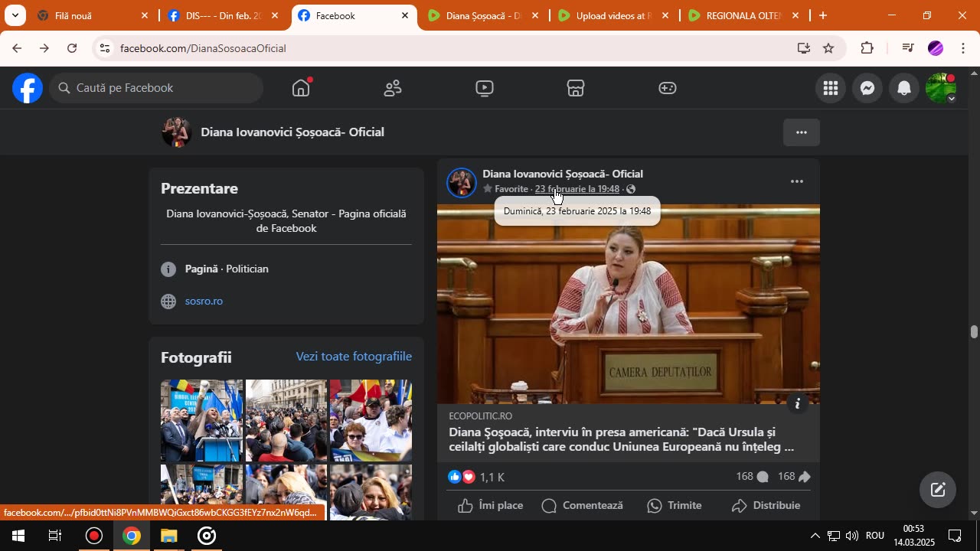Open the post author name link
980x551 pixels.
pyautogui.click(x=563, y=174)
